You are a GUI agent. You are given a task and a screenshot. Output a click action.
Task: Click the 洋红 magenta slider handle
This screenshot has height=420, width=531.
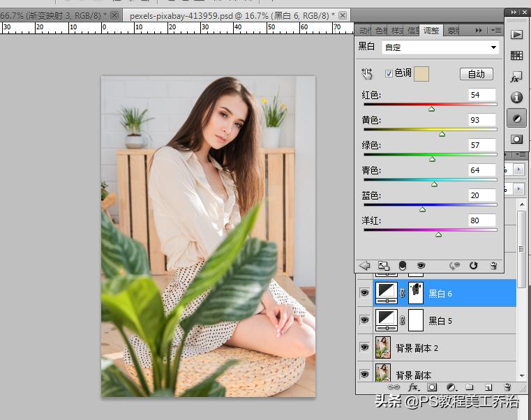[x=439, y=234]
